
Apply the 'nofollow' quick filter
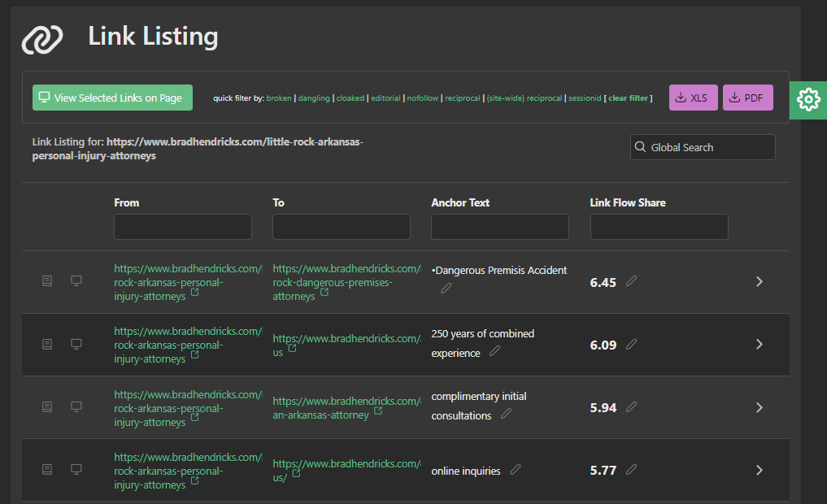[422, 98]
